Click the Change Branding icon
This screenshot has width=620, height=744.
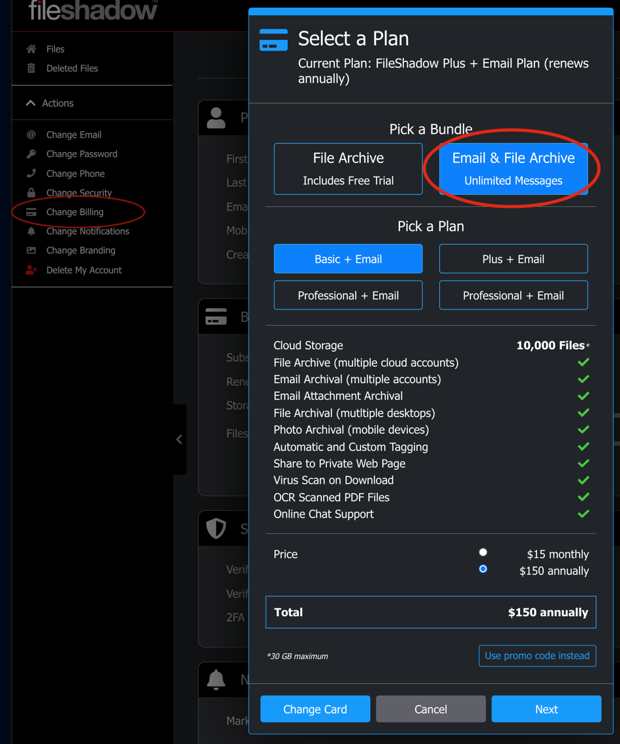[x=31, y=250]
